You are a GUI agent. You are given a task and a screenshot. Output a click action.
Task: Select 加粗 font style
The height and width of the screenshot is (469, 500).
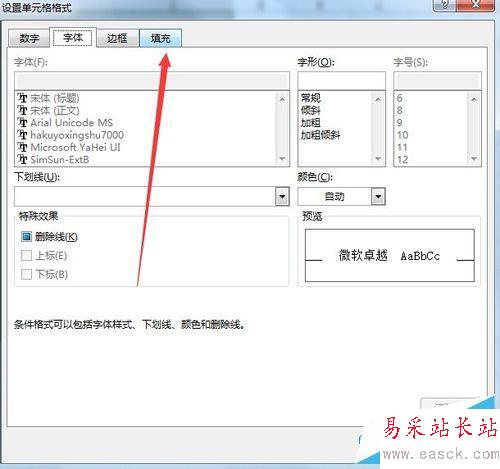[x=311, y=123]
